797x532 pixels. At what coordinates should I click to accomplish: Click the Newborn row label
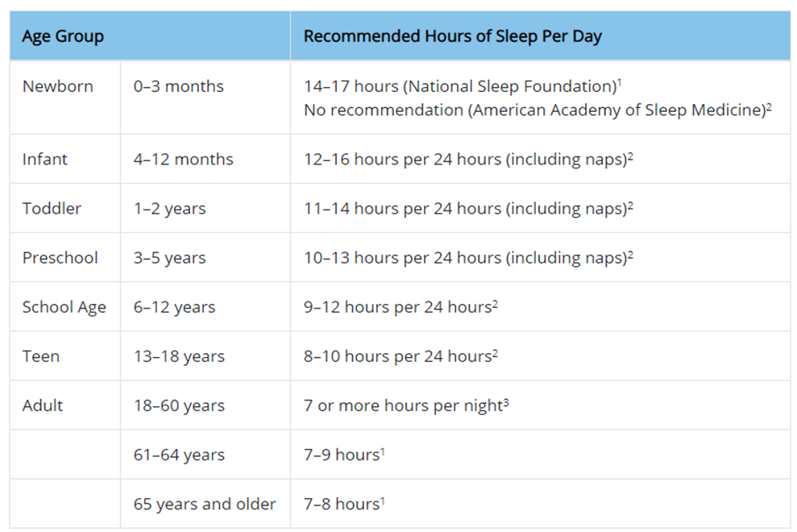(x=58, y=86)
